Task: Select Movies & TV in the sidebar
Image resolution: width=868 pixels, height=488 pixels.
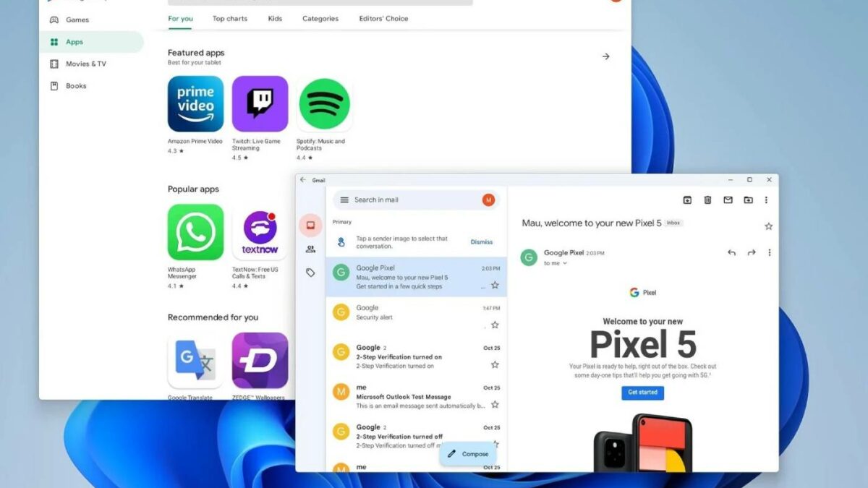Action: (85, 64)
